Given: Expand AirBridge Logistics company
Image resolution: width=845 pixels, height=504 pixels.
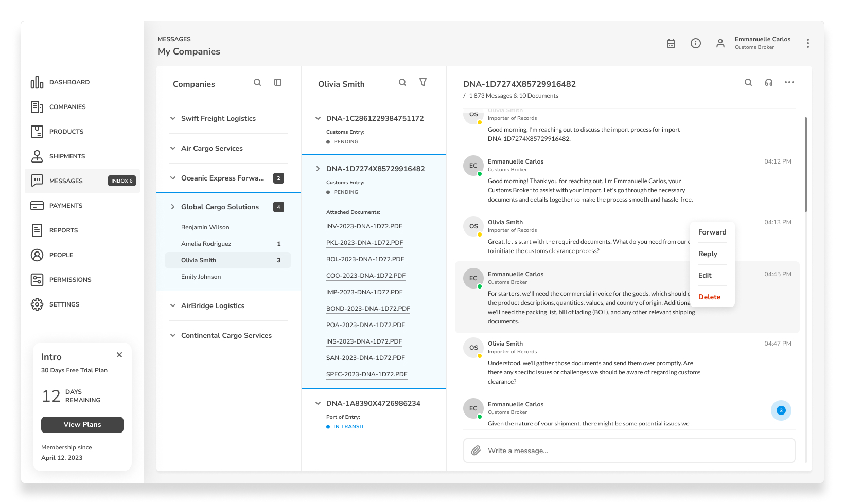Looking at the screenshot, I should (x=173, y=305).
